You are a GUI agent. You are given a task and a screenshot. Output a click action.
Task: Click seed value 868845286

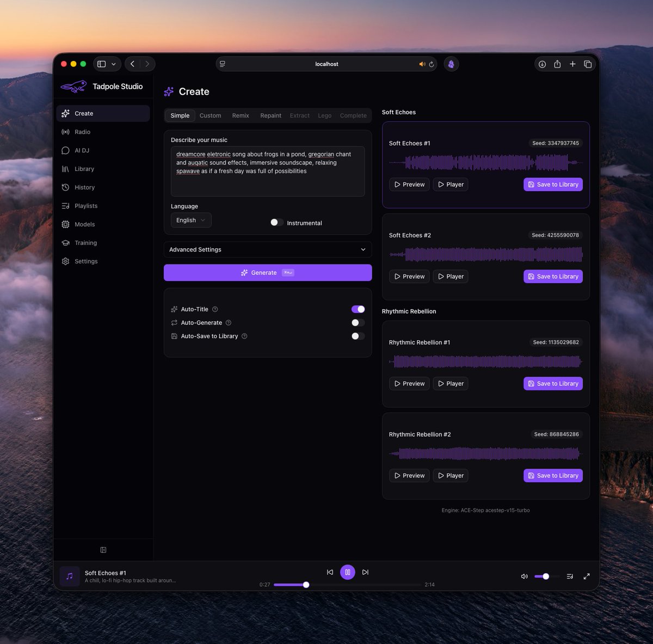pos(557,434)
